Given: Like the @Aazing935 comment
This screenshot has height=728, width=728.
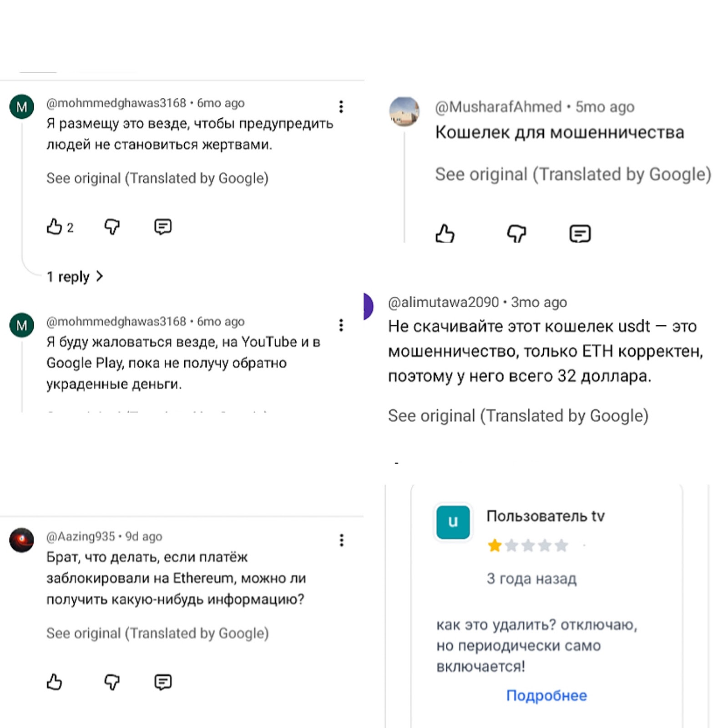Looking at the screenshot, I should tap(54, 682).
